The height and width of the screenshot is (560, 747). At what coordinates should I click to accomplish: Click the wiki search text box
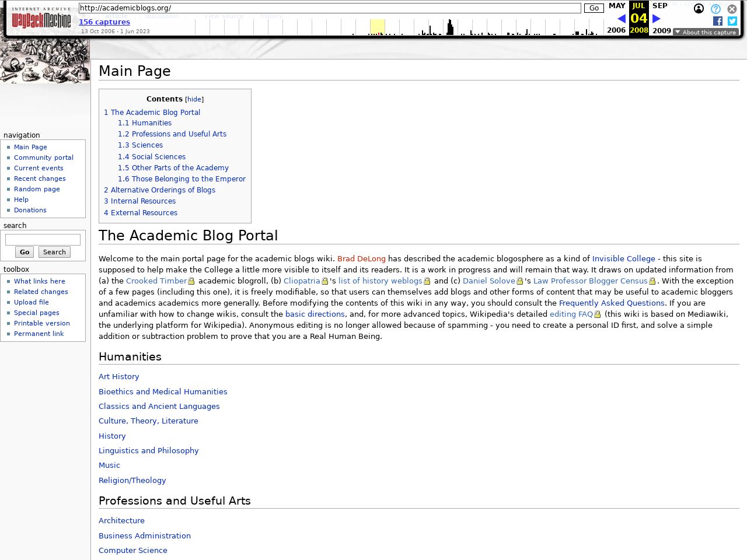[43, 240]
